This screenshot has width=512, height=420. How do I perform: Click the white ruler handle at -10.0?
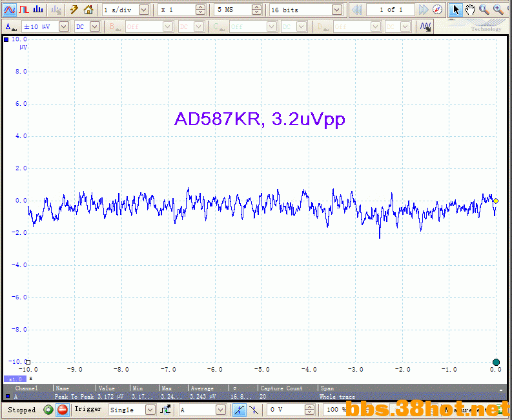tap(28, 362)
